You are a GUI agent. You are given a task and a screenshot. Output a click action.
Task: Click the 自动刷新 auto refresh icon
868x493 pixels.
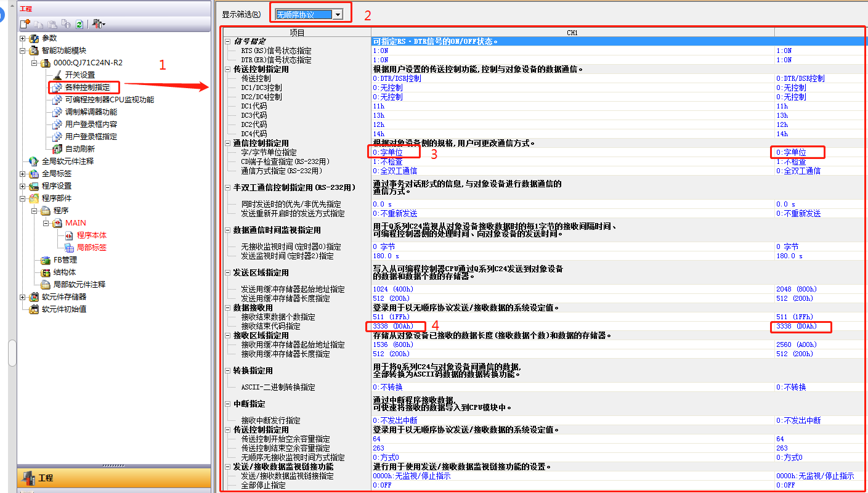pyautogui.click(x=57, y=149)
